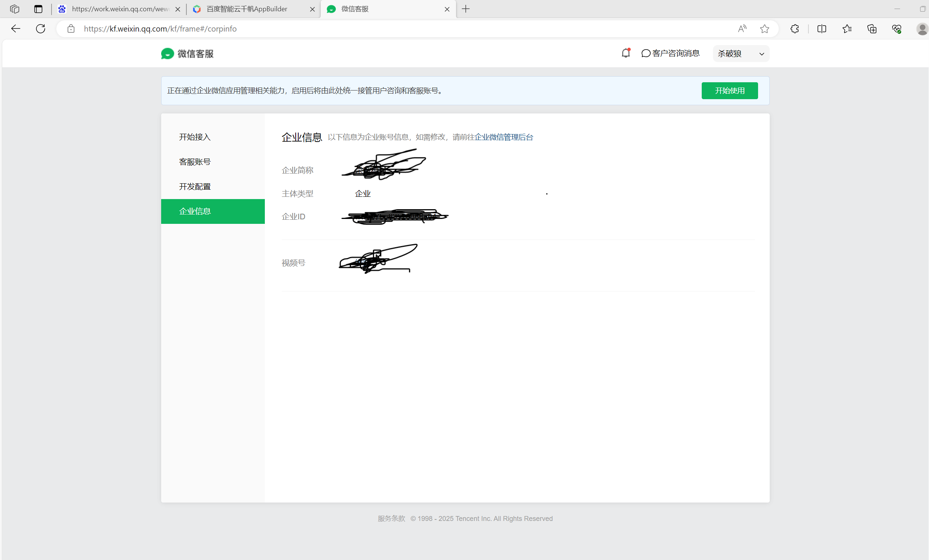Click the 微信客服 green logo
929x560 pixels.
coord(168,53)
